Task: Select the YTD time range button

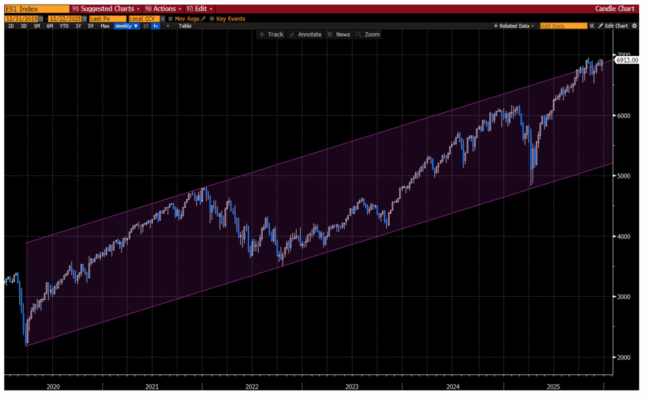Action: click(x=64, y=25)
